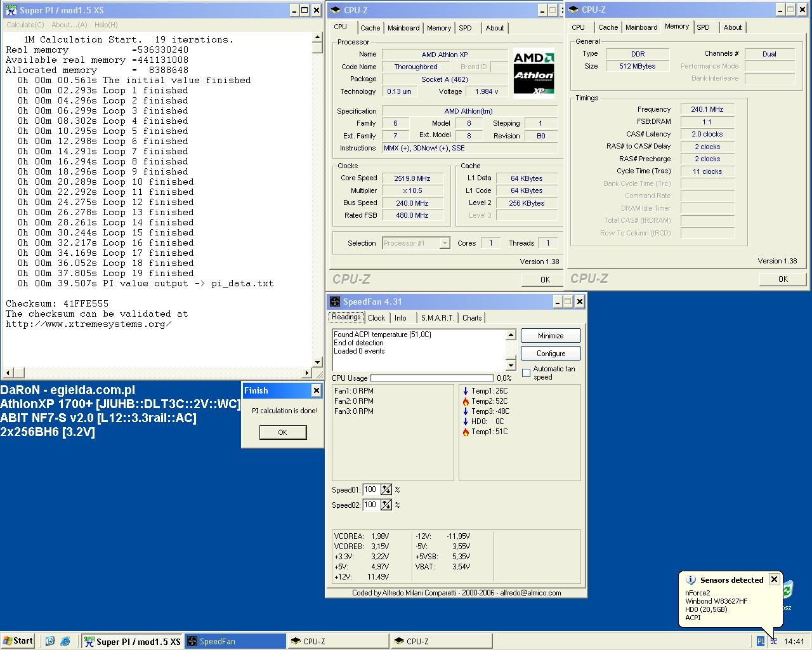
Task: Click the taskbar clock showing 14:41
Action: (794, 641)
